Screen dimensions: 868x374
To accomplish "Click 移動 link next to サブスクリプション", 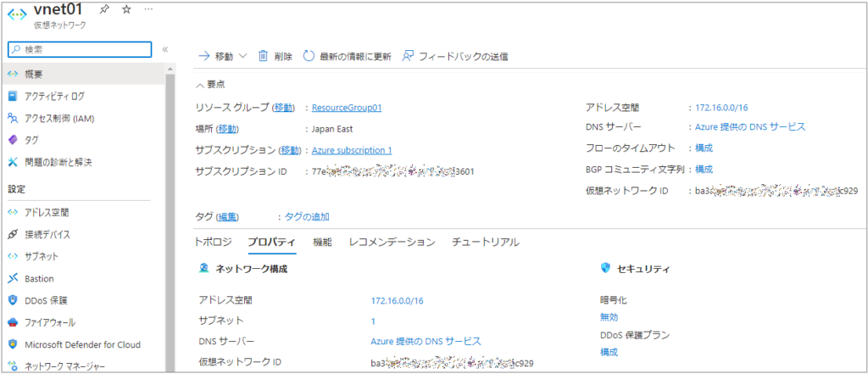I will (x=290, y=150).
